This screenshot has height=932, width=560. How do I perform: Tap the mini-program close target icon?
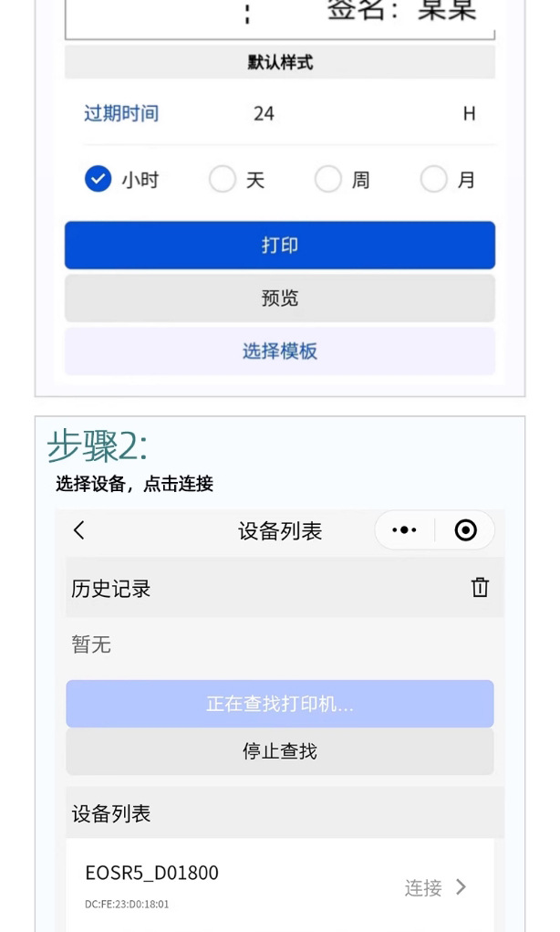click(x=465, y=530)
